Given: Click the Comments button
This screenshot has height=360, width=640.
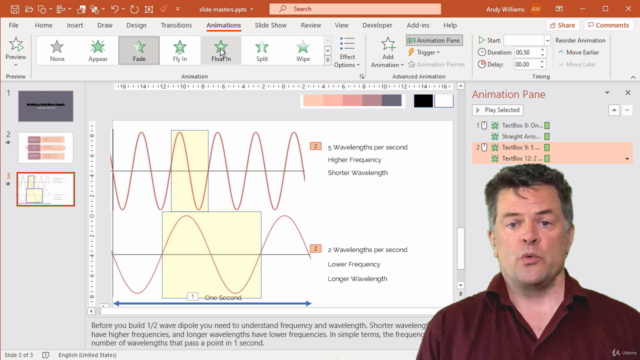Looking at the screenshot, I should [609, 25].
